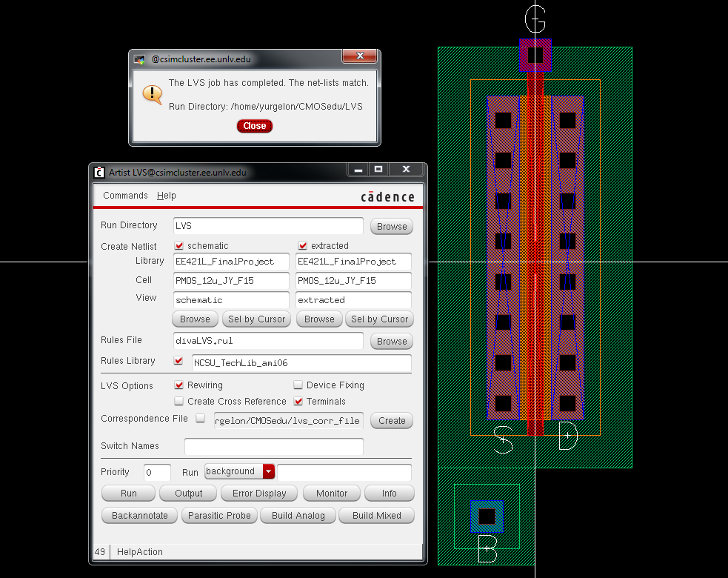Click the Rules File divaLVS.rul field
This screenshot has height=578, width=728.
pyautogui.click(x=268, y=341)
